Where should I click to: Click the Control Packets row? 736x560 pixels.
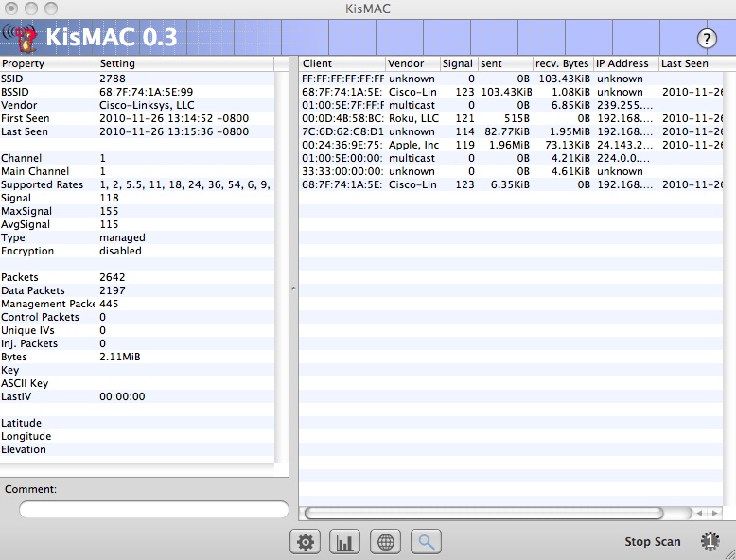tap(137, 317)
